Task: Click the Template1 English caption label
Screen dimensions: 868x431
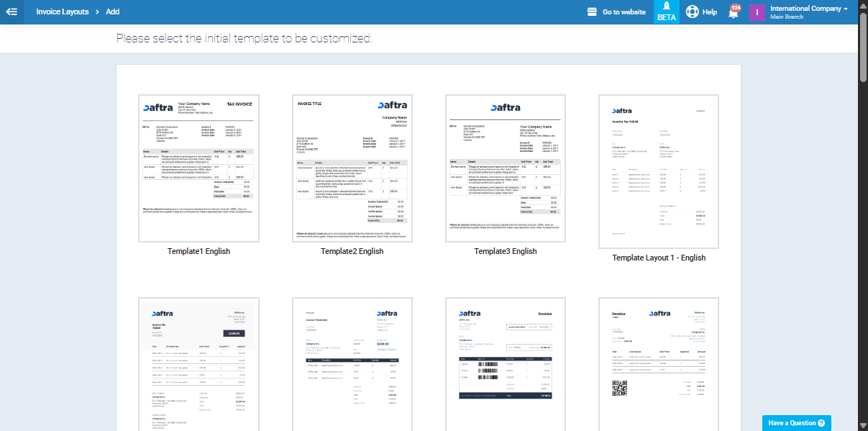Action: point(198,252)
